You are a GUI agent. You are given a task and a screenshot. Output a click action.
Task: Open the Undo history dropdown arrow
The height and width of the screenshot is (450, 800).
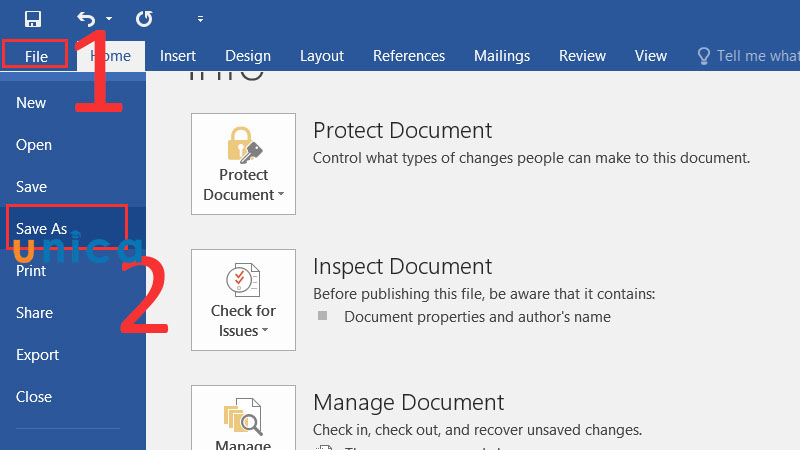tap(109, 19)
